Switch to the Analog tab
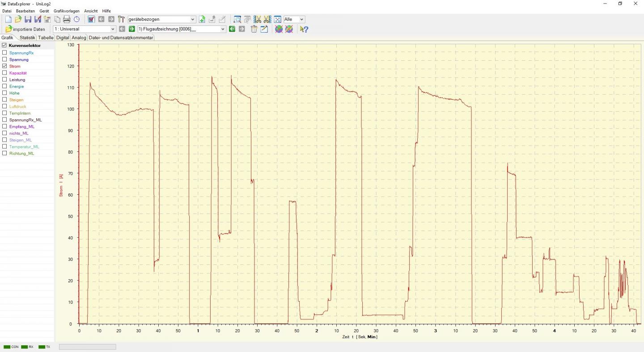644x352 pixels. click(x=79, y=38)
